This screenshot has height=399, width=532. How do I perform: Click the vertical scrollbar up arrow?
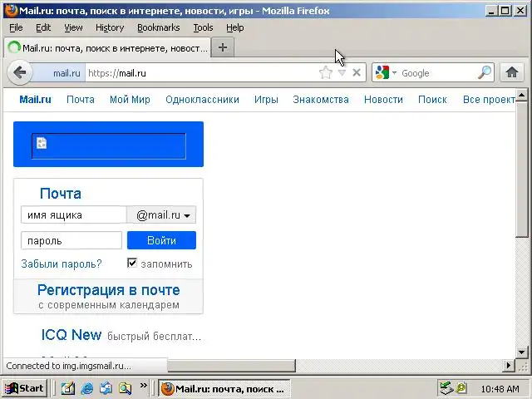tap(522, 95)
